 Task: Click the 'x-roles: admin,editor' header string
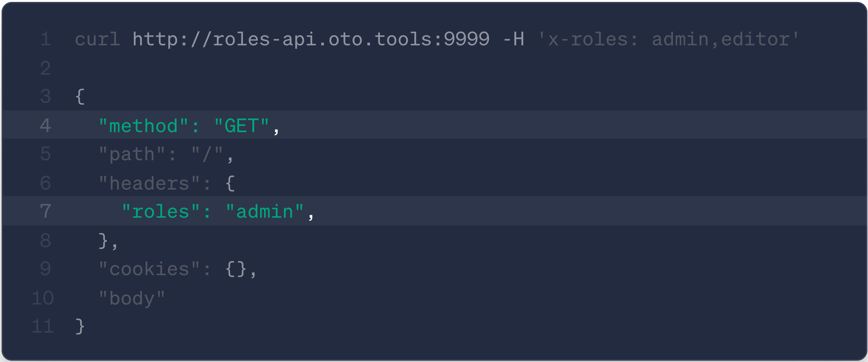[x=668, y=40]
